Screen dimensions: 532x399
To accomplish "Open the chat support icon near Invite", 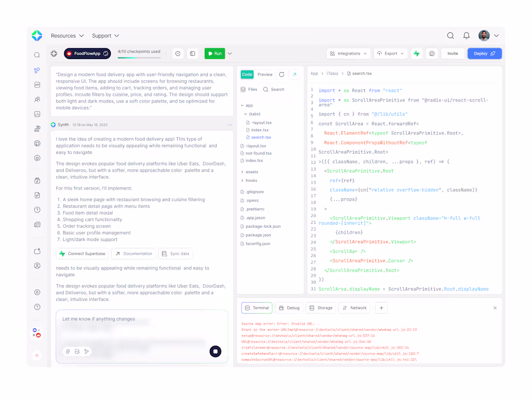I will click(x=432, y=54).
